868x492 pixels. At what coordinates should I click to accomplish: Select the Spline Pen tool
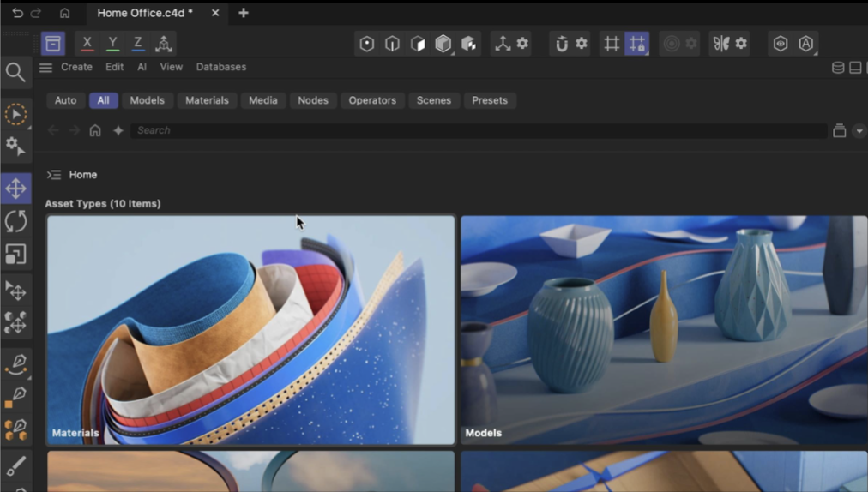tap(16, 363)
